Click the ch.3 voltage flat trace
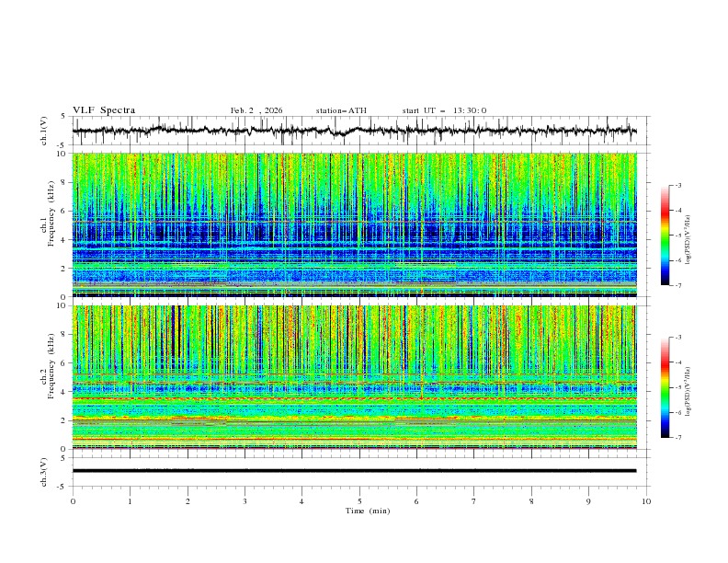Screen dimensions: 728x563 pyautogui.click(x=354, y=471)
